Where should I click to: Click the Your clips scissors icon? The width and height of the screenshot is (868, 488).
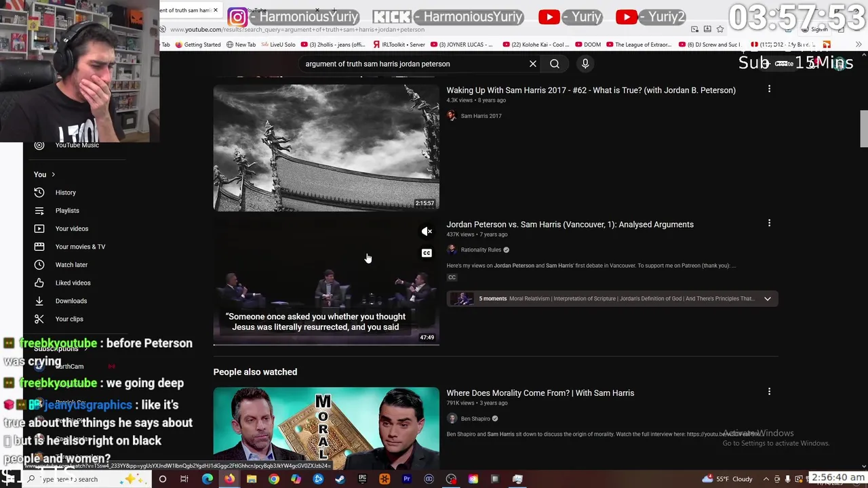click(39, 319)
